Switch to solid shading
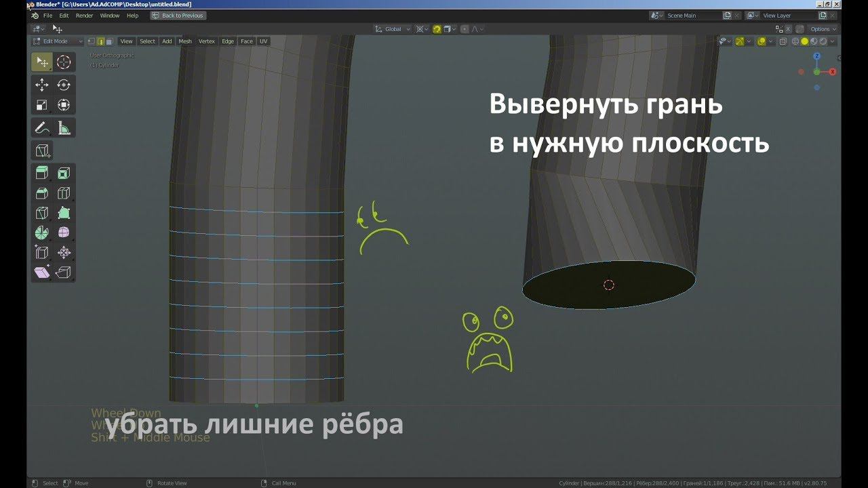 [804, 41]
